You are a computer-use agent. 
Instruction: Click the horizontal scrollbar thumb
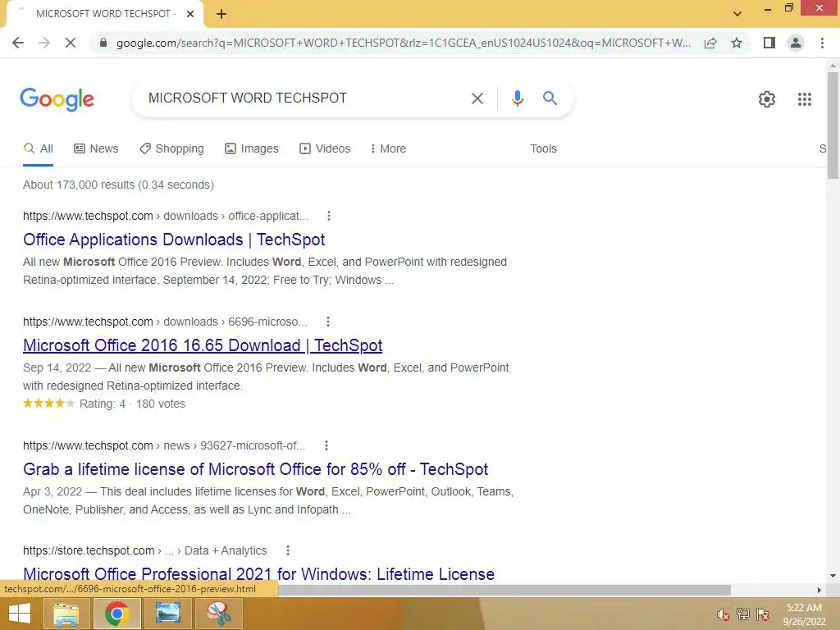coord(504,590)
